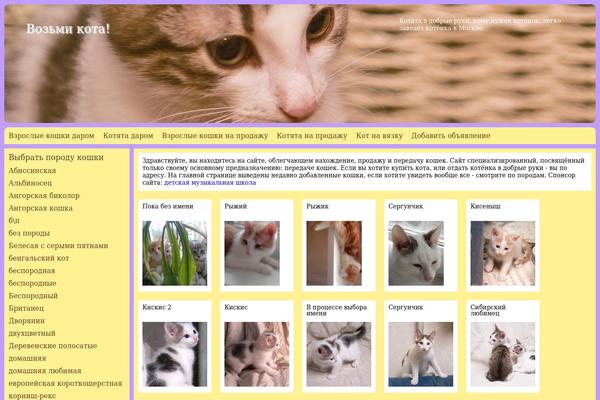
Task: Choose breed 'Абиссинская' in sidebar
Action: [32, 170]
